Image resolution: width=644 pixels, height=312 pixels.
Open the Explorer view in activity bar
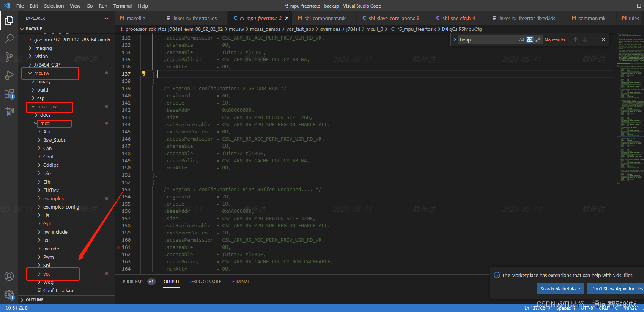click(x=9, y=20)
